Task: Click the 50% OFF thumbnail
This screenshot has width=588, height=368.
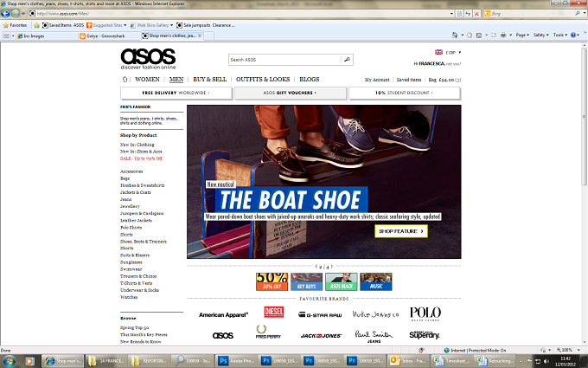Action: [x=272, y=281]
